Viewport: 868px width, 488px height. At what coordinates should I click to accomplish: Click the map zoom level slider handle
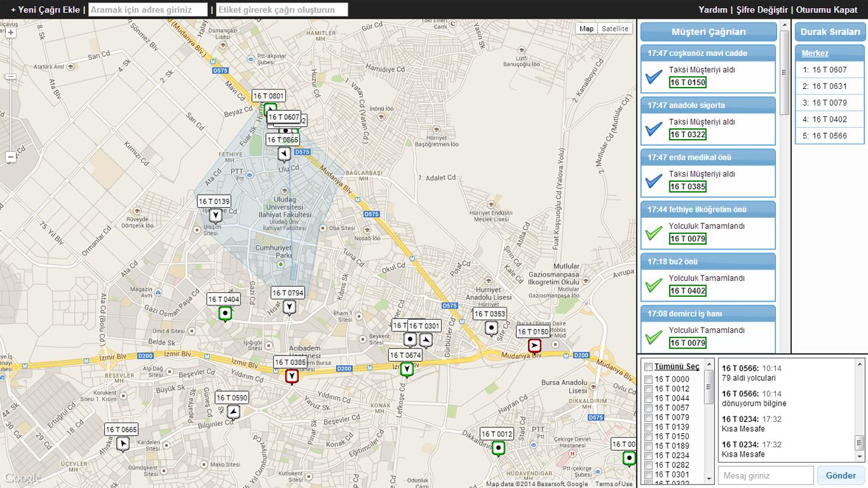pyautogui.click(x=11, y=77)
